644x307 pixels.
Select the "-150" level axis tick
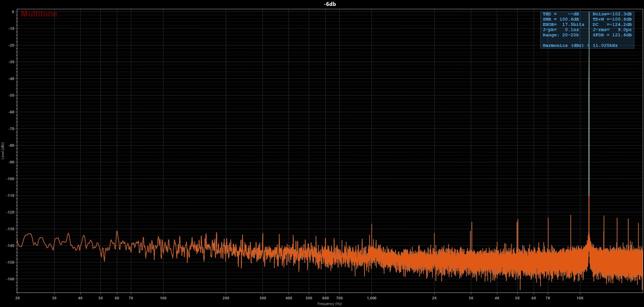10,262
